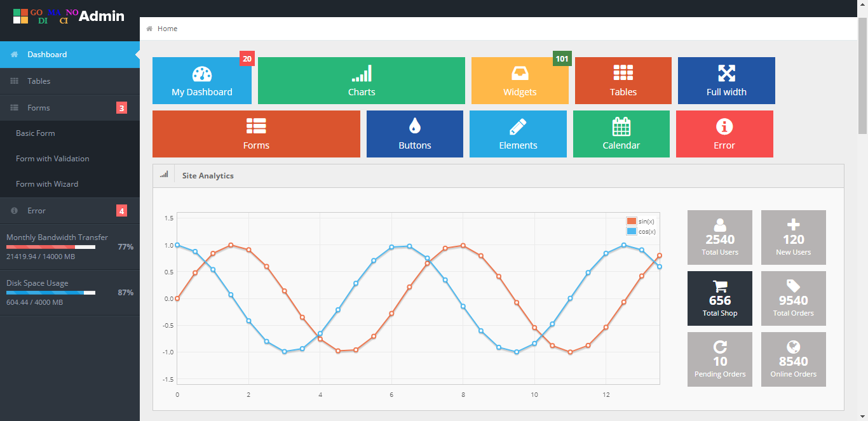Click the Disk Space Usage progress bar
This screenshot has width=868, height=421.
click(51, 293)
